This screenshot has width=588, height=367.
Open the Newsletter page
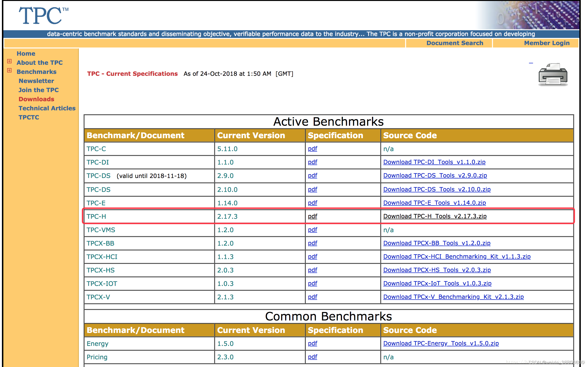pyautogui.click(x=36, y=81)
